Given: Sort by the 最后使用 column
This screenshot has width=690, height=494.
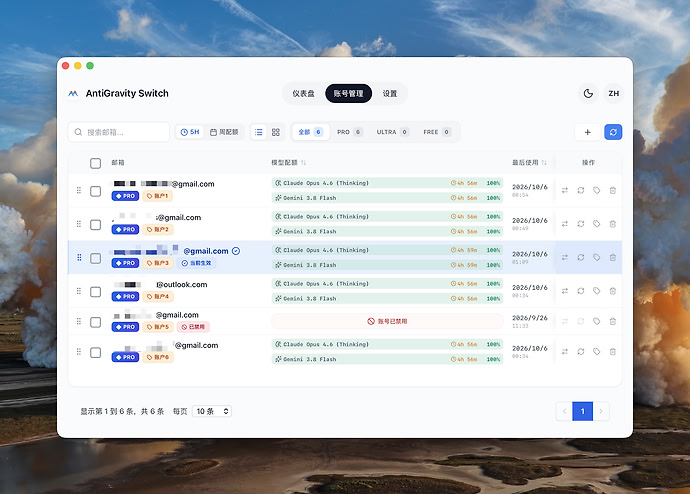Looking at the screenshot, I should click(529, 162).
